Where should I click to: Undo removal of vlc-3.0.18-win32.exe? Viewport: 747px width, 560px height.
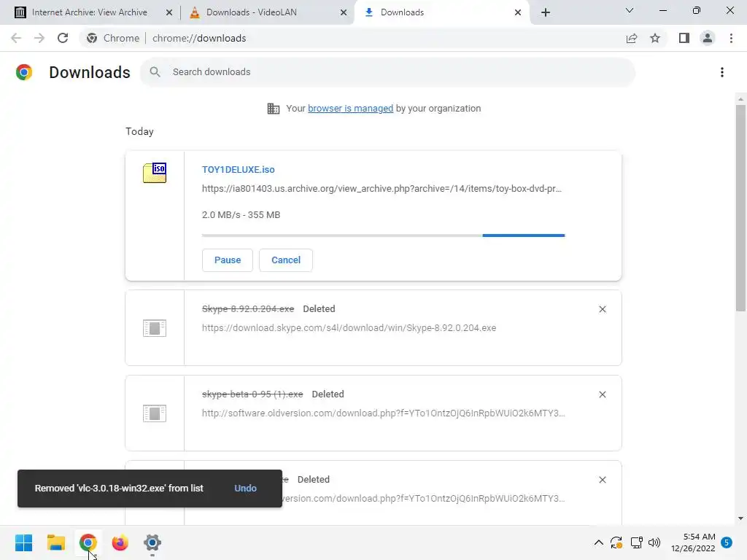(245, 488)
